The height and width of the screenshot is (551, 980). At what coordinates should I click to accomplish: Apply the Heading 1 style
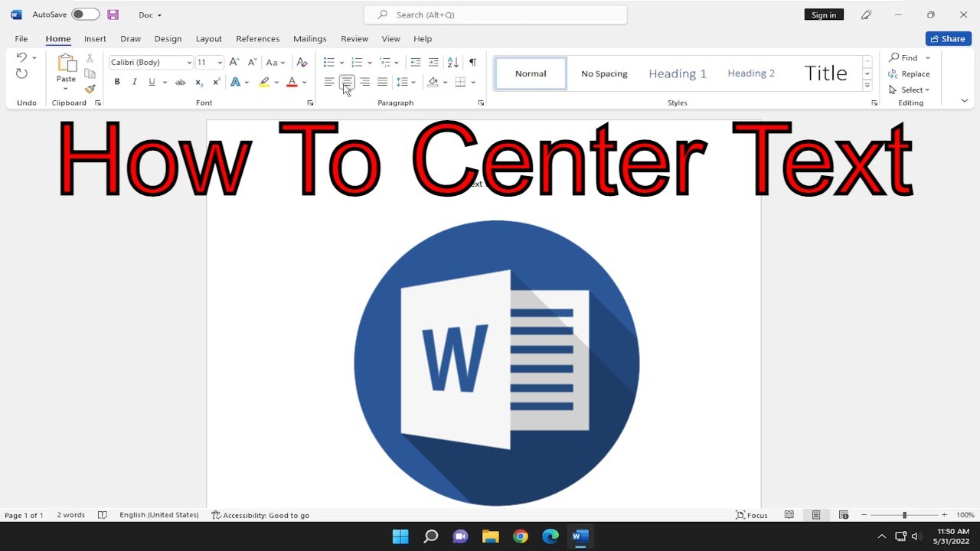678,73
